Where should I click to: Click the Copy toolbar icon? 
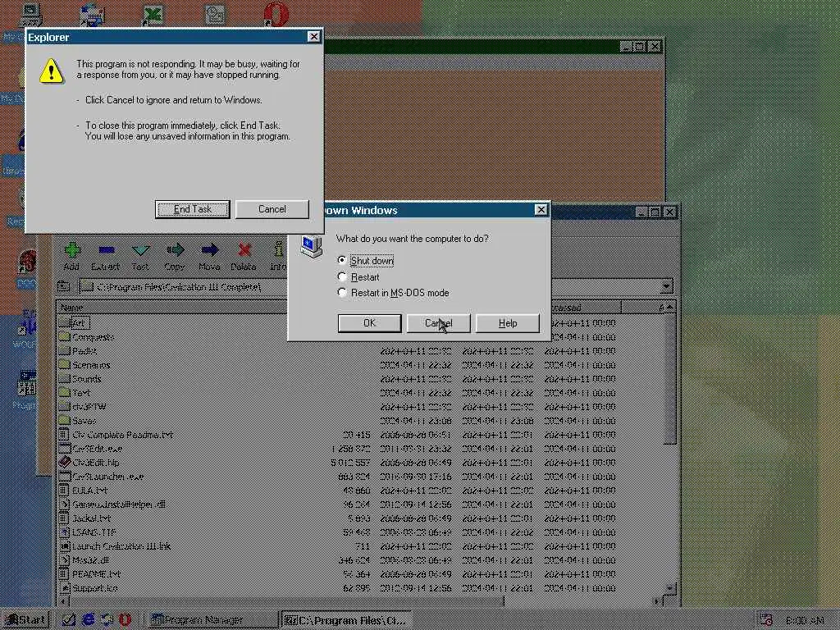click(x=175, y=250)
